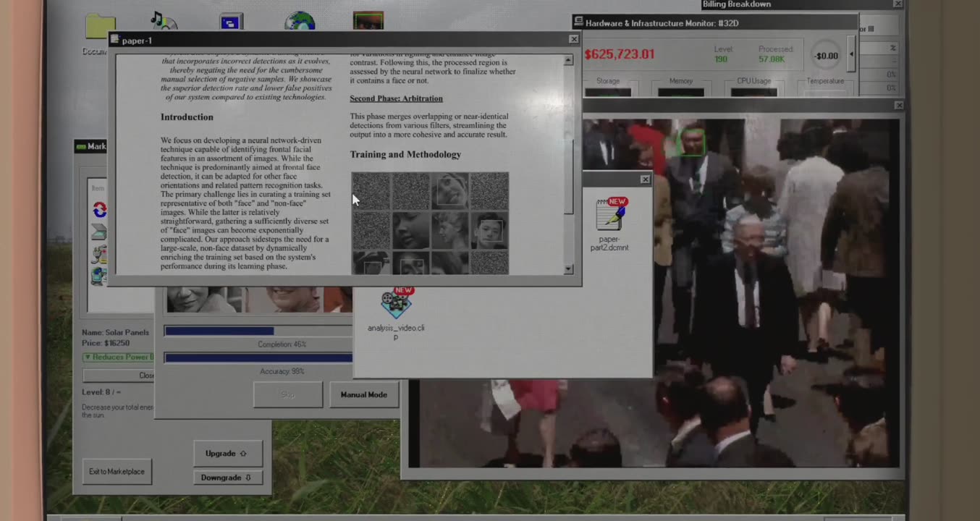This screenshot has width=980, height=521.
Task: Exit to Marketplace
Action: (x=117, y=472)
